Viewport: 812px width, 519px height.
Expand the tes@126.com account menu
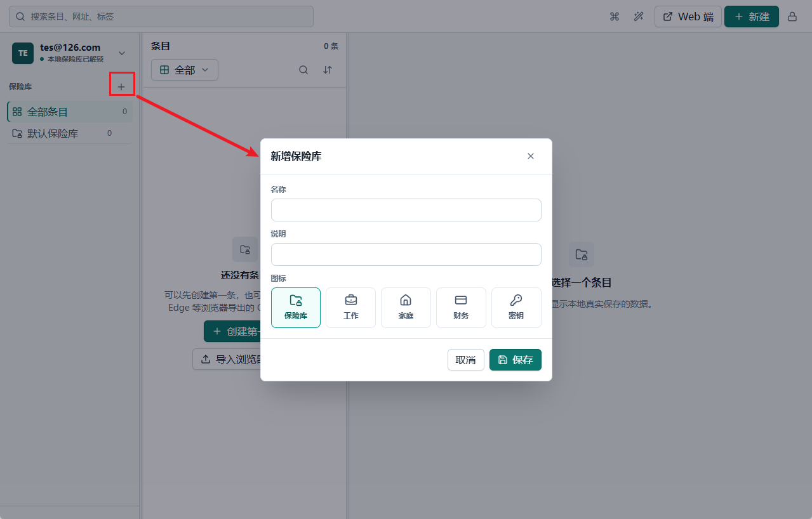coord(122,53)
